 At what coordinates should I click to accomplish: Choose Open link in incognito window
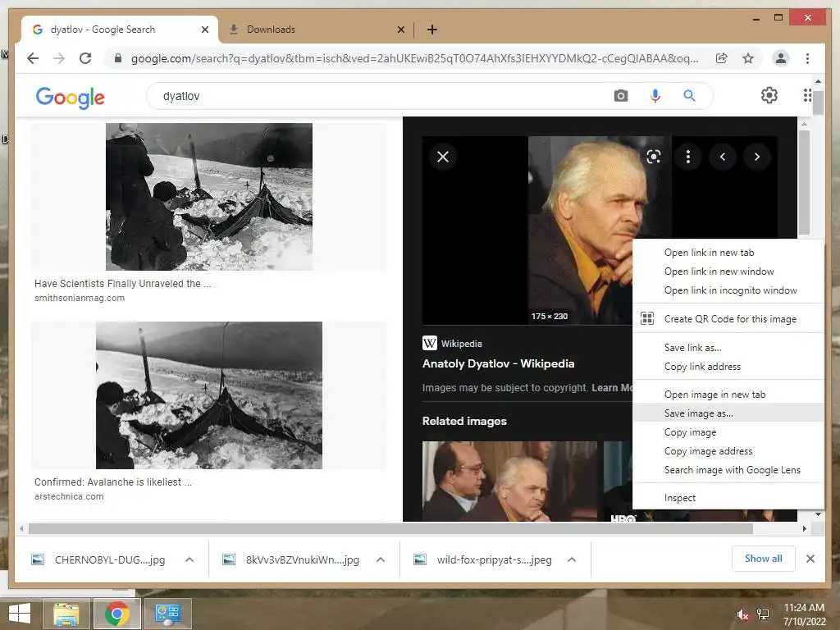(728, 290)
